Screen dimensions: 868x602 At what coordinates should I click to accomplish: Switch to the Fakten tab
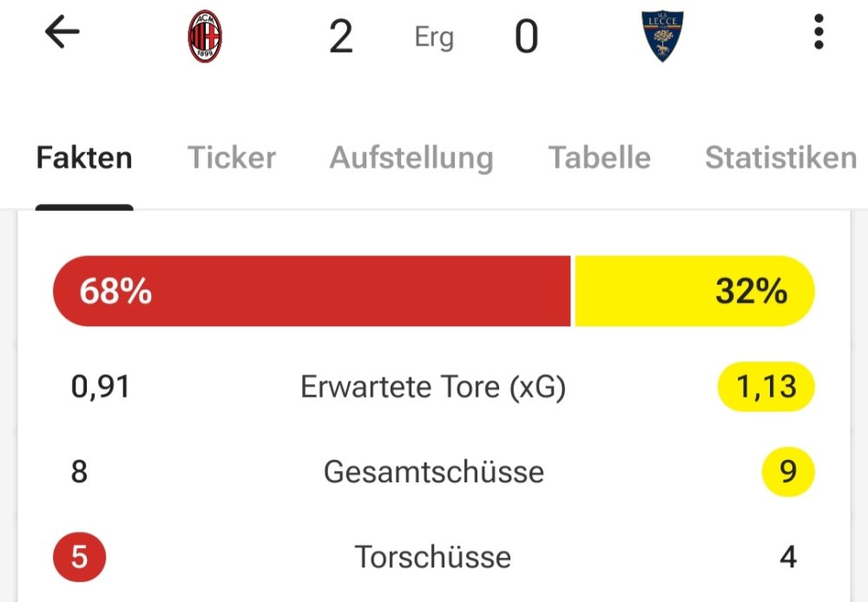84,158
